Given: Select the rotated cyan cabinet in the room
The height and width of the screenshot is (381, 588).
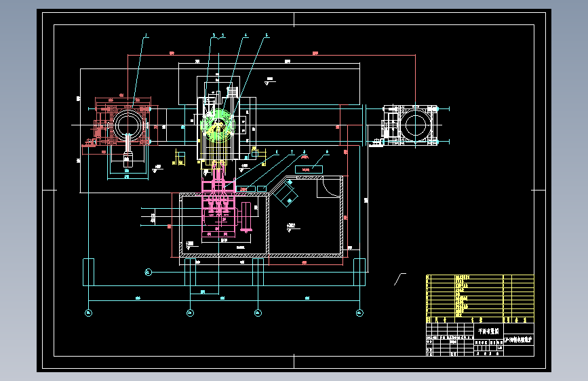Looking at the screenshot, I should [x=286, y=193].
